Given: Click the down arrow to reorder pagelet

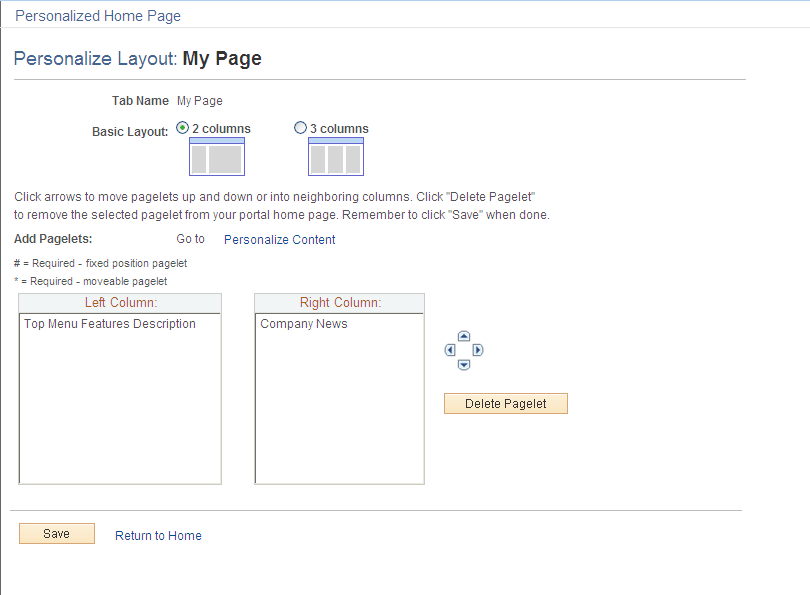Looking at the screenshot, I should (x=464, y=364).
